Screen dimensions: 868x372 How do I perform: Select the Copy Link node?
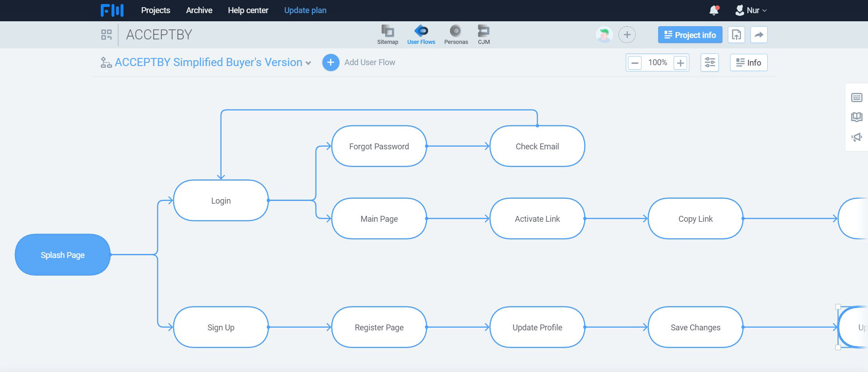coord(696,219)
